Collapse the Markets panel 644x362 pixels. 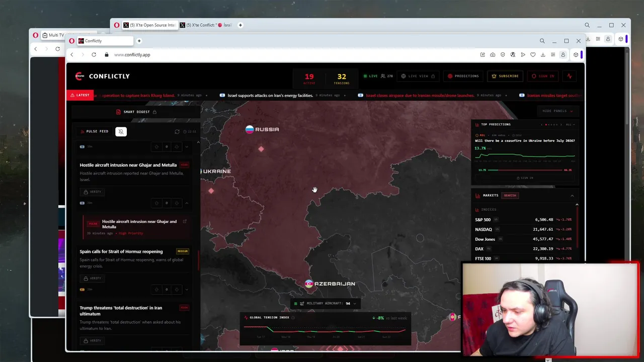572,196
